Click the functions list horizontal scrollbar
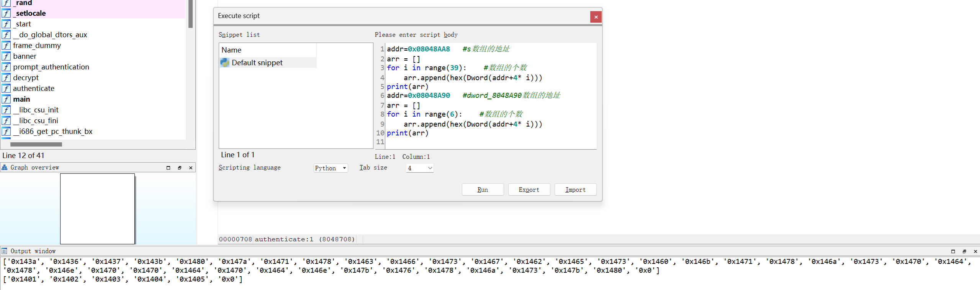This screenshot has height=290, width=980. (36, 145)
